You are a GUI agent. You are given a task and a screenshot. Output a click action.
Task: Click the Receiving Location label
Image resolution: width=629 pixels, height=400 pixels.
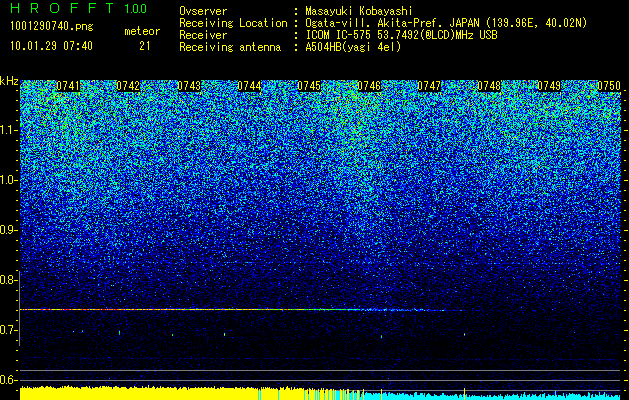233,24
